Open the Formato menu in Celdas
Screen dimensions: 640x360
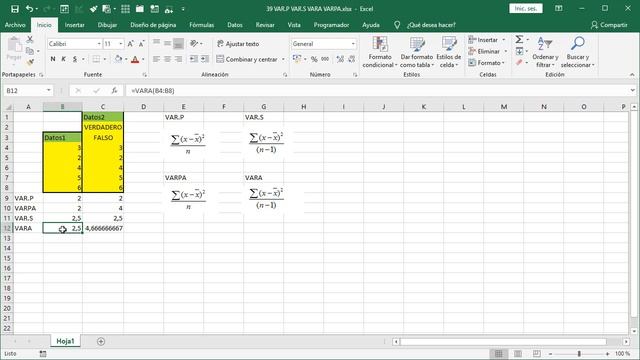coord(487,62)
